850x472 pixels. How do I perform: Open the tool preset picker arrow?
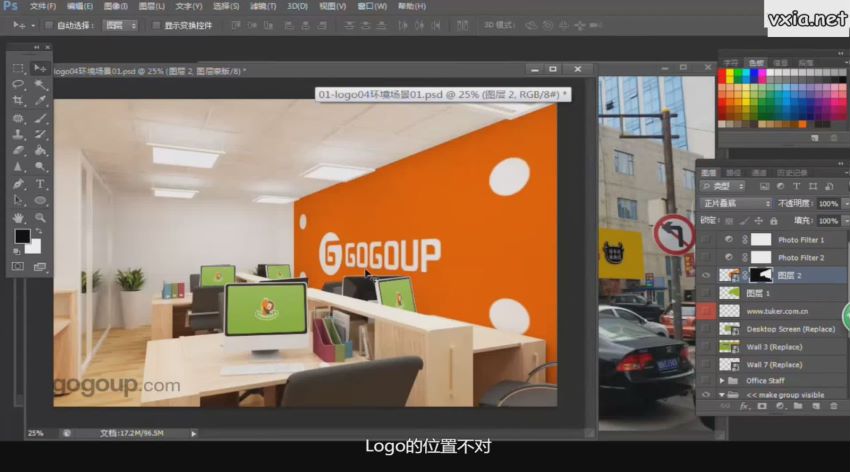click(33, 25)
